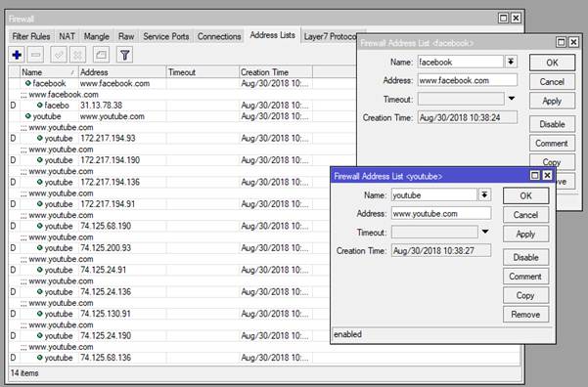Click the Timeout field in youtube dialog
This screenshot has height=387, width=588.
point(435,232)
